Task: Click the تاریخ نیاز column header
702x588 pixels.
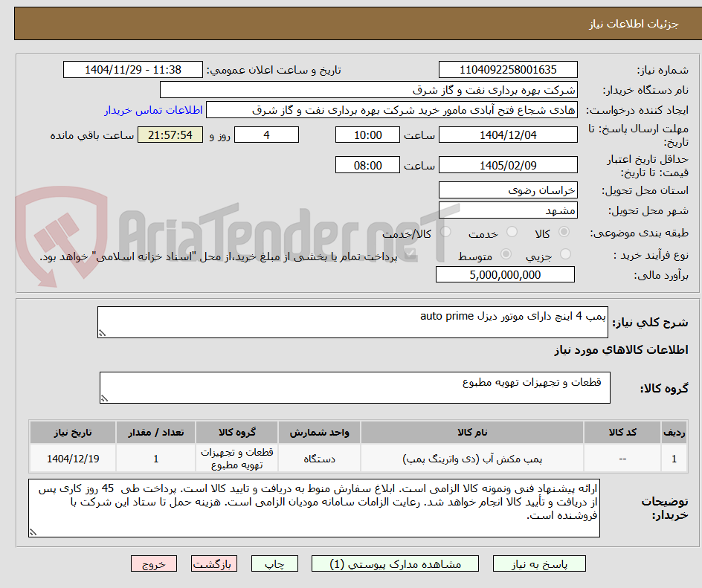Action: tap(73, 433)
